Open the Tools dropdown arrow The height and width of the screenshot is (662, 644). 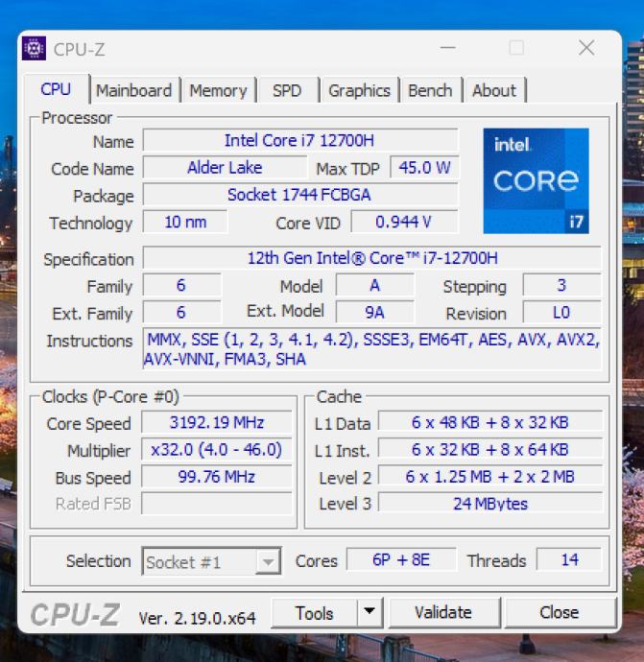pyautogui.click(x=370, y=612)
